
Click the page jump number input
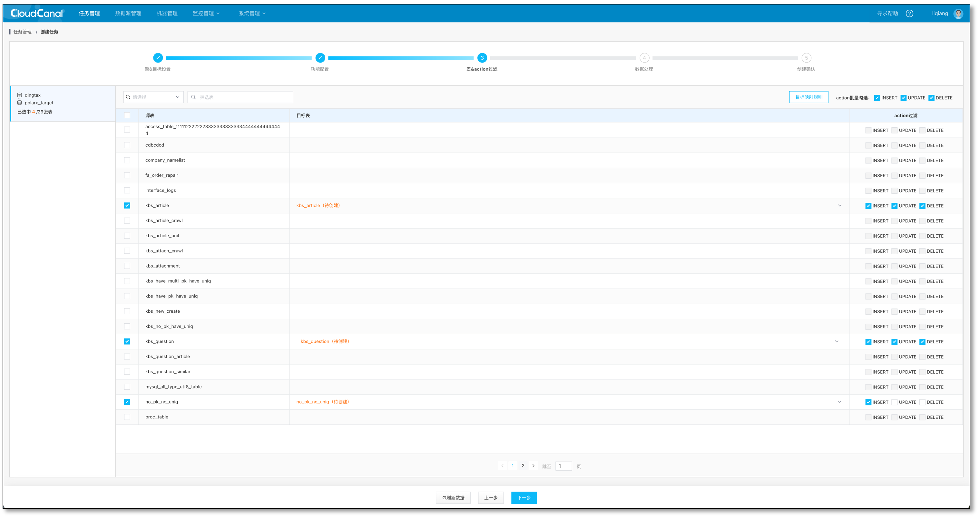(x=563, y=466)
